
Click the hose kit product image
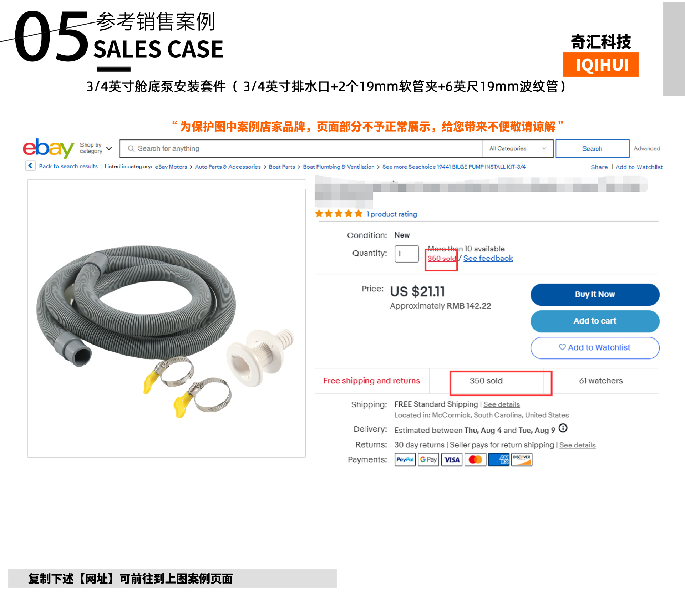[167, 318]
